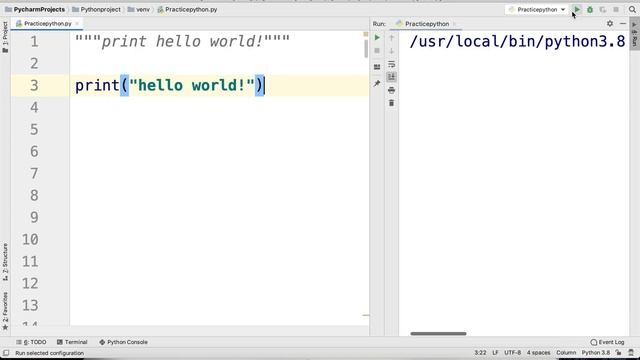Hide the Run panel with minus icon

click(623, 24)
